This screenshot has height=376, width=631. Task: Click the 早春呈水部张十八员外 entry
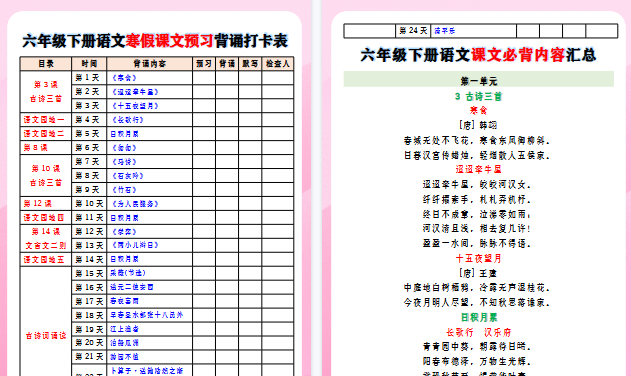pos(146,315)
